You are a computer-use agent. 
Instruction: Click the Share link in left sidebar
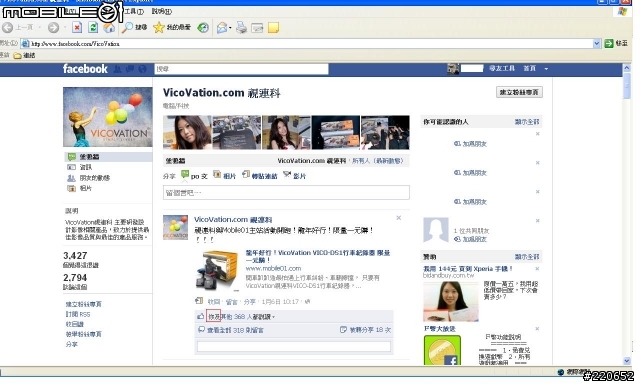pyautogui.click(x=71, y=344)
